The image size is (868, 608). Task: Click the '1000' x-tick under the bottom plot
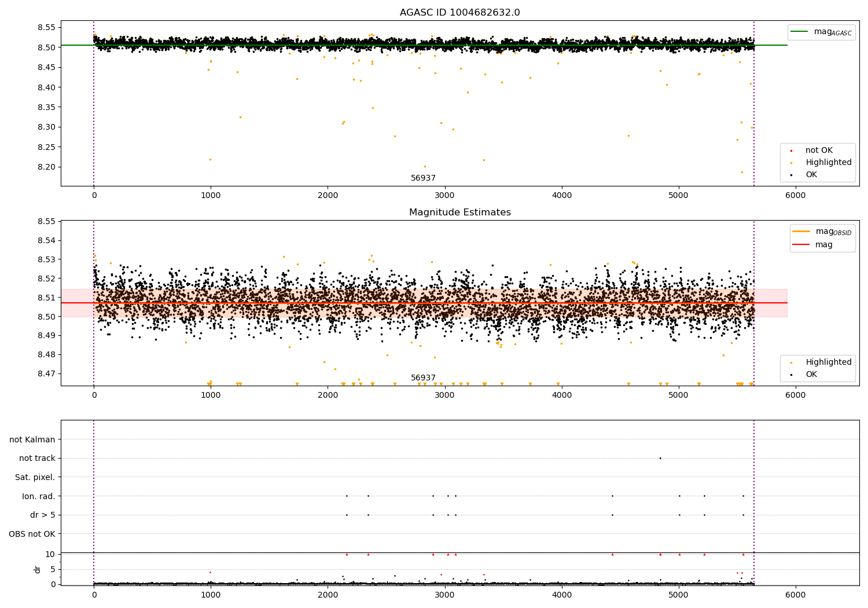click(211, 595)
